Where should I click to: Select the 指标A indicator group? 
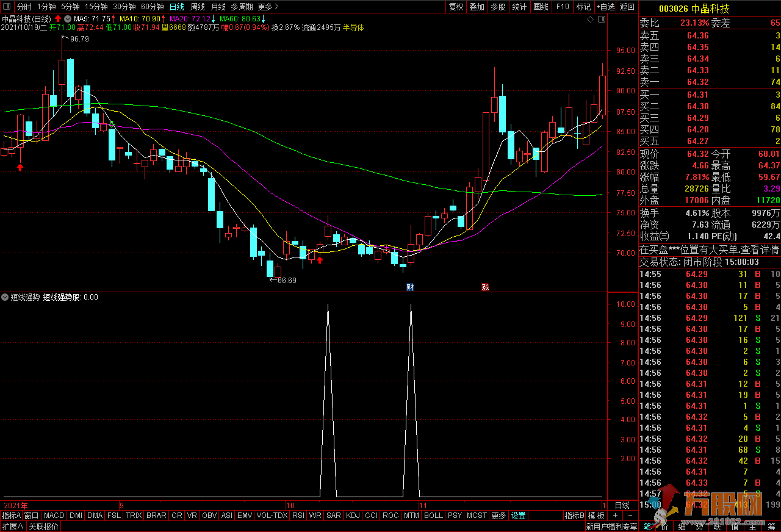coord(11,516)
